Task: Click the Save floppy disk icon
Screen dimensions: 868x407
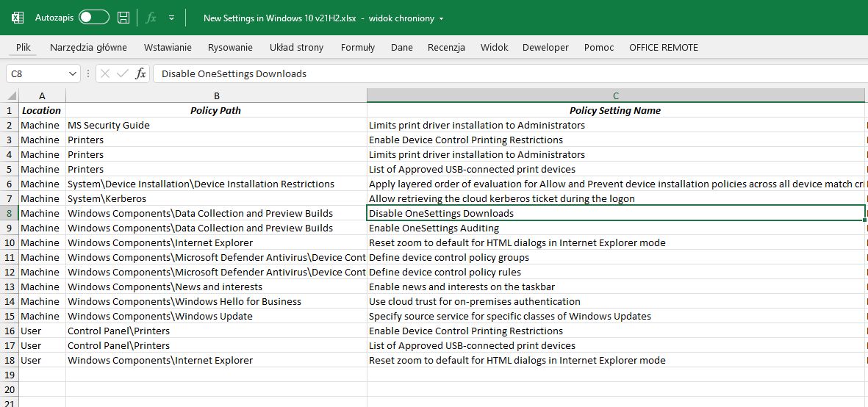Action: 123,18
